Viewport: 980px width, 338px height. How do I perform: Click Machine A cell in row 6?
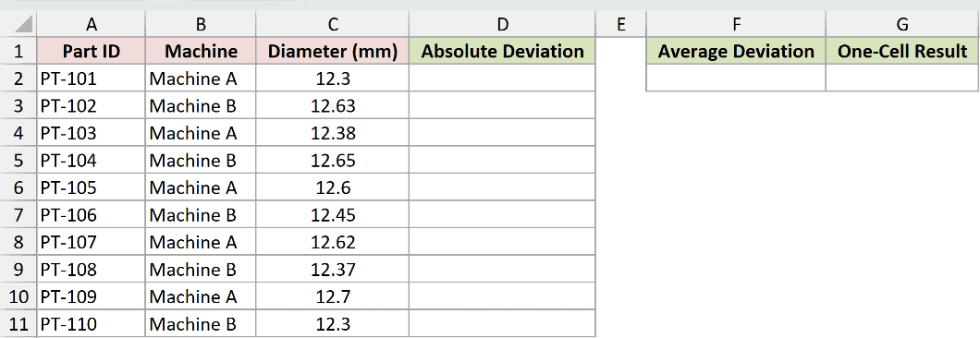pyautogui.click(x=201, y=187)
